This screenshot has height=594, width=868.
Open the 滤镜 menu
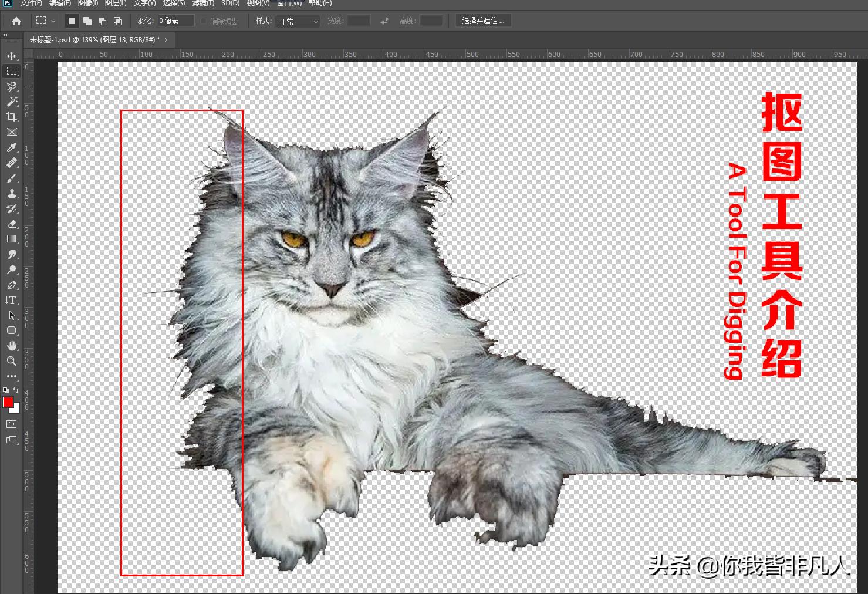pos(202,4)
